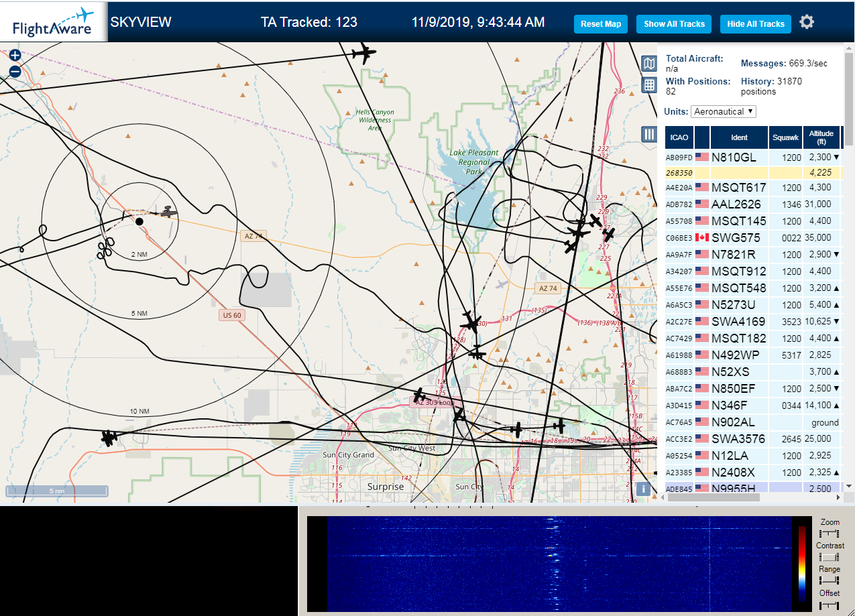Click ICAO code C06BE3 cell
The height and width of the screenshot is (616, 855).
point(679,238)
